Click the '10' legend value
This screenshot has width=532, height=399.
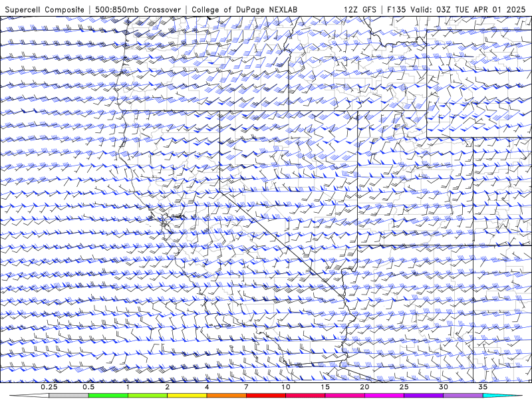click(286, 387)
